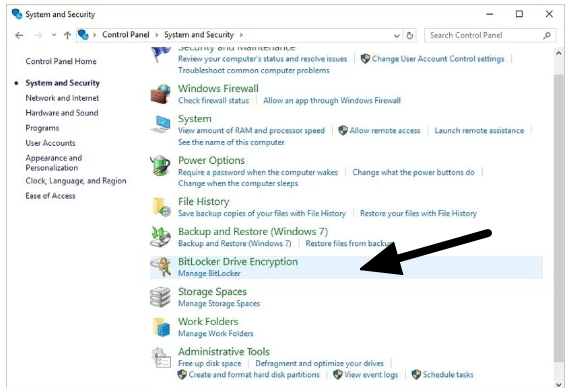Refresh the Control Panel address bar
The height and width of the screenshot is (388, 572).
click(x=410, y=35)
